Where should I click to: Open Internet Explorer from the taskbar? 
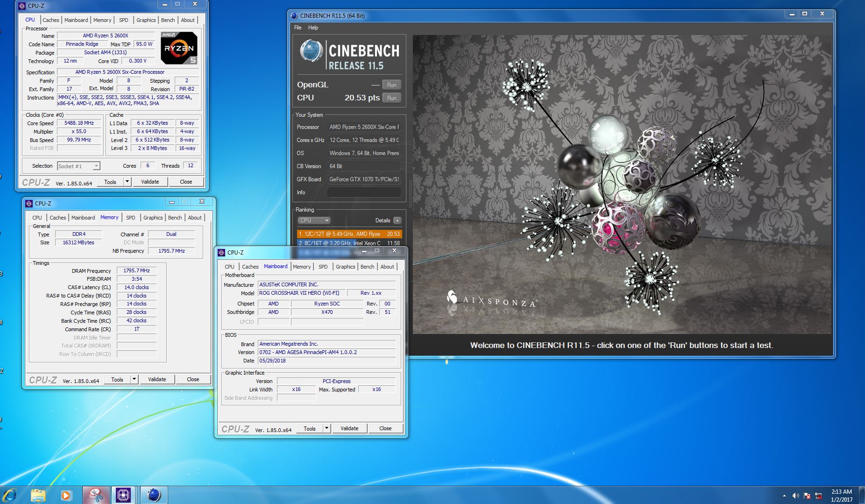pos(10,495)
